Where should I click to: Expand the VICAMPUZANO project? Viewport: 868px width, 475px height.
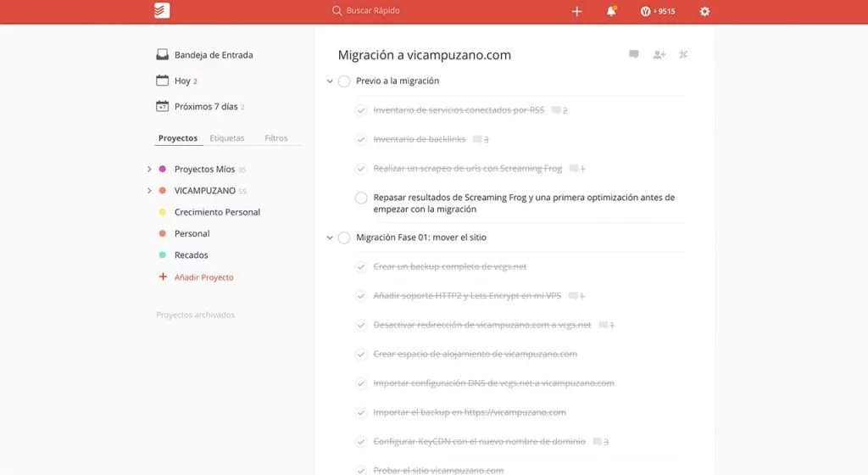149,191
